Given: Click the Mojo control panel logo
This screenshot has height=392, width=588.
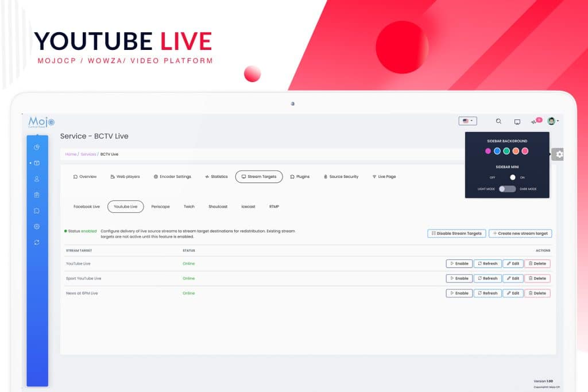Looking at the screenshot, I should [x=41, y=122].
